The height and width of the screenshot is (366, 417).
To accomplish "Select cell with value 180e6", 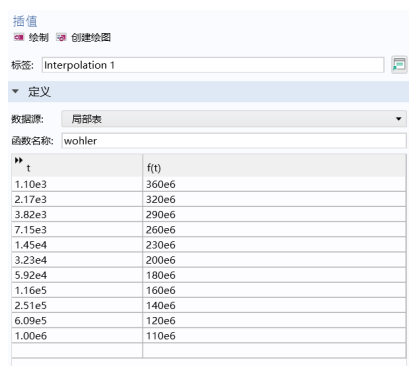I will click(x=274, y=275).
